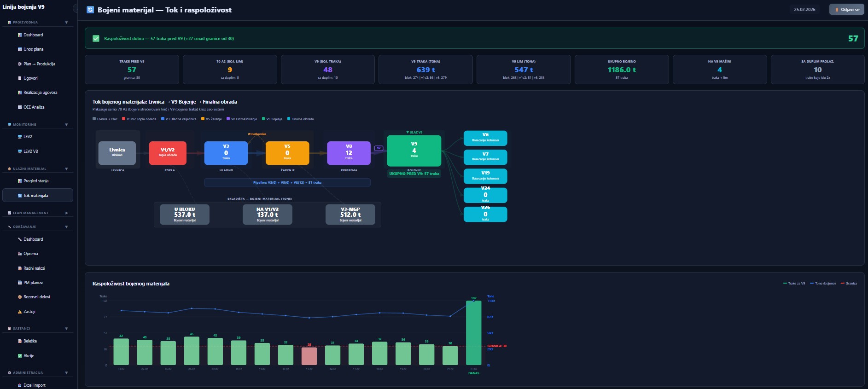
Task: Collapse the sidebar with arrow button
Action: (75, 8)
